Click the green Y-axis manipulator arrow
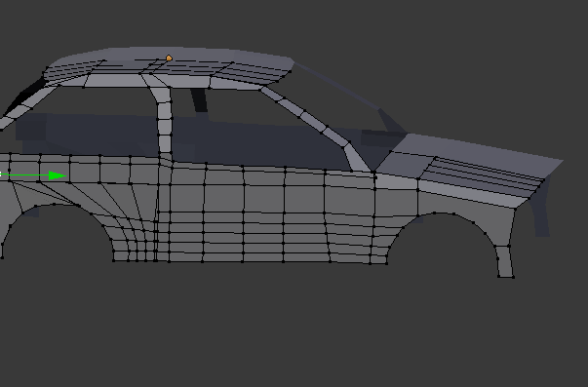Image resolution: width=588 pixels, height=387 pixels. tap(57, 175)
